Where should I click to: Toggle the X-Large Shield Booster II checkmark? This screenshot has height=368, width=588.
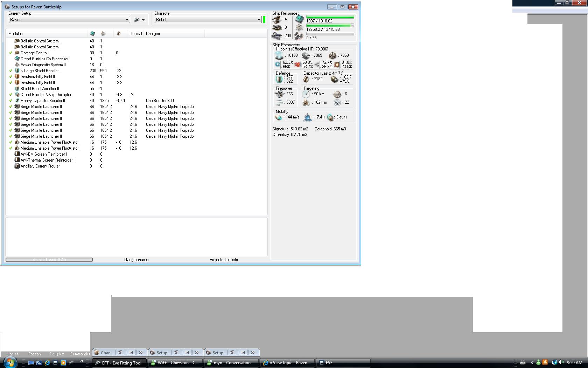tap(10, 71)
